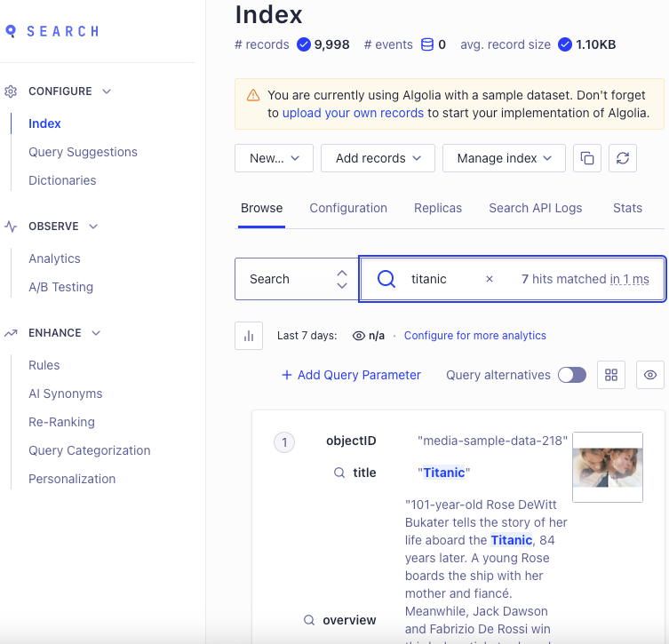Follow the upload your own records link

(x=353, y=113)
